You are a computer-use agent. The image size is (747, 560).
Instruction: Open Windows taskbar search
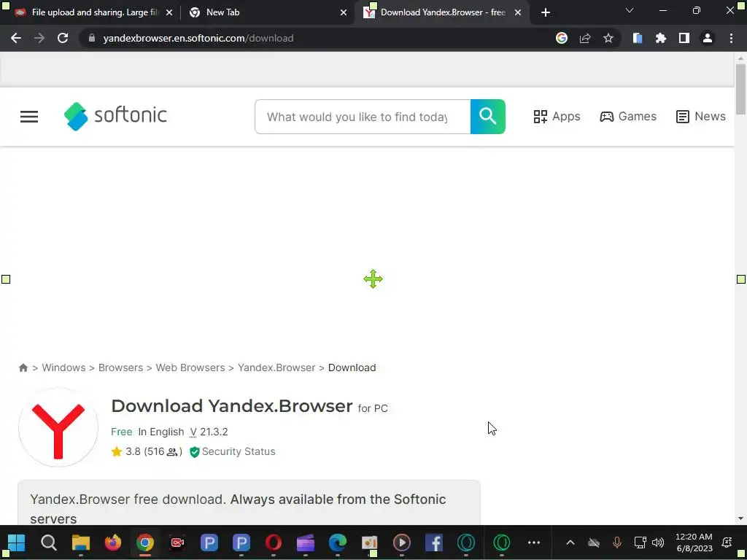(x=49, y=542)
